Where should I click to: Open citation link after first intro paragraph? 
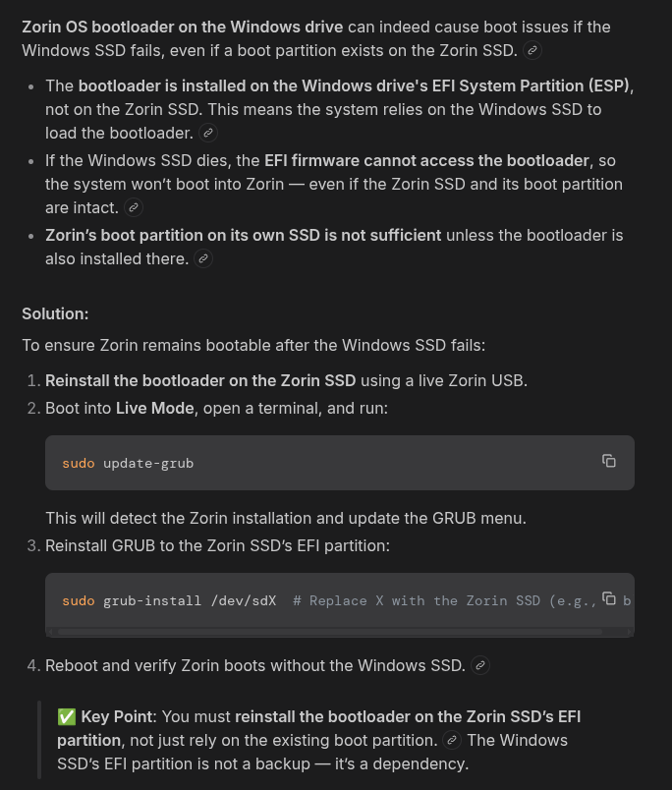(x=532, y=49)
